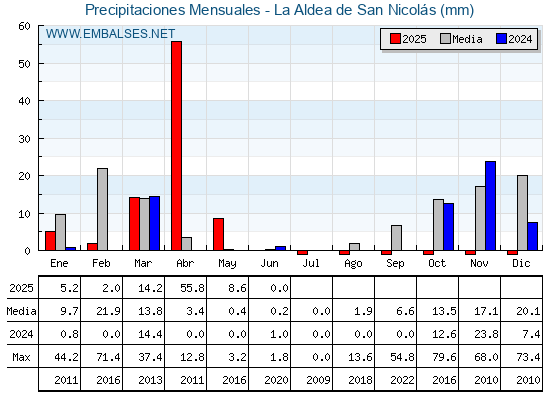
Task: Select the red May 2025 bar
Action: coord(219,234)
